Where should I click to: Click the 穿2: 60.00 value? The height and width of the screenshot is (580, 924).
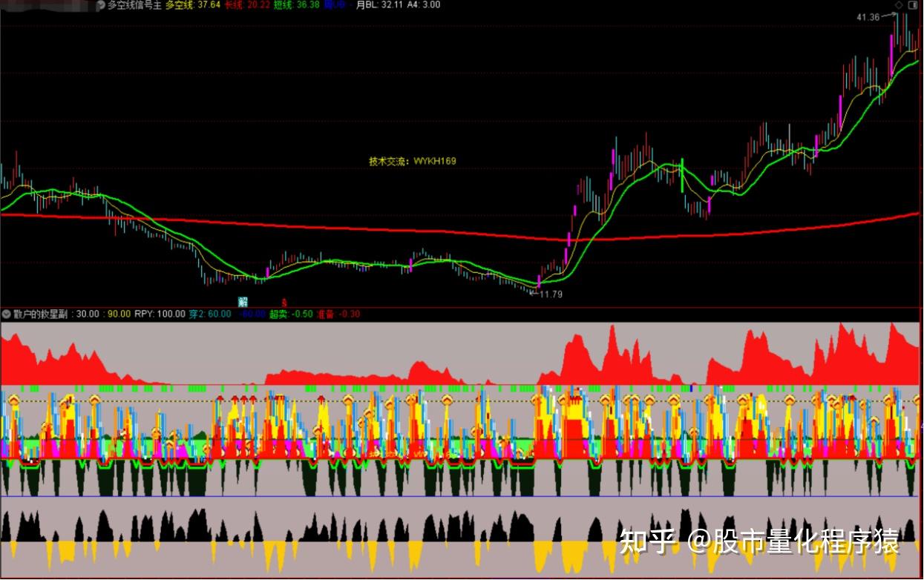click(209, 314)
